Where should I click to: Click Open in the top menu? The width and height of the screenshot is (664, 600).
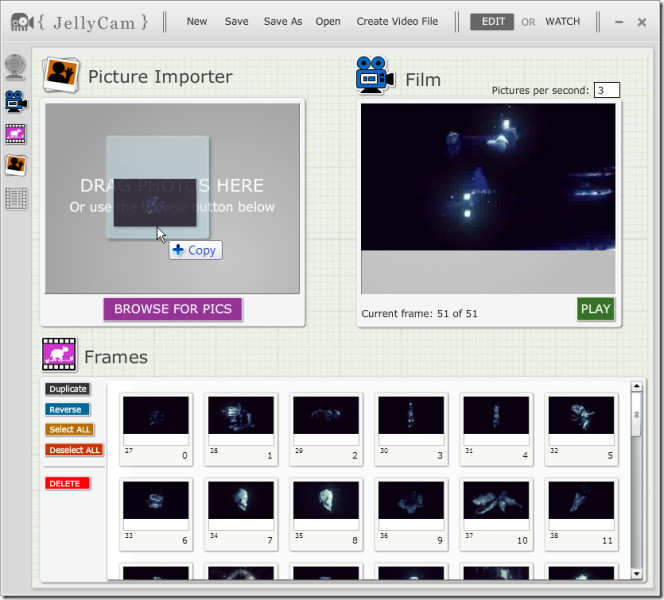(328, 21)
